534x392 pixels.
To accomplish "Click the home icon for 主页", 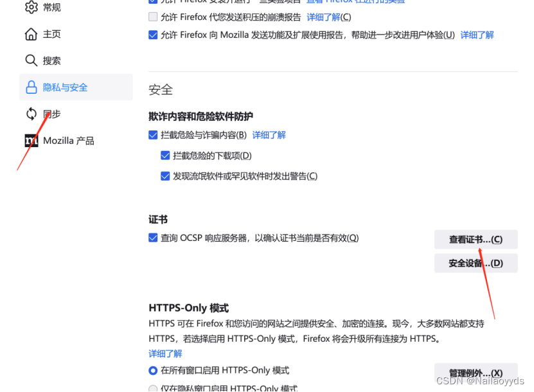I will 31,34.
